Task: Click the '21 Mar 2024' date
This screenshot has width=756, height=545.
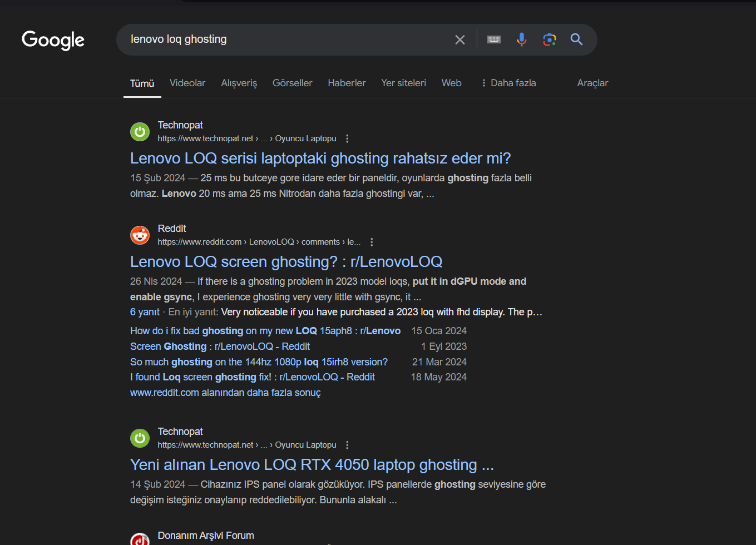Action: coord(439,362)
